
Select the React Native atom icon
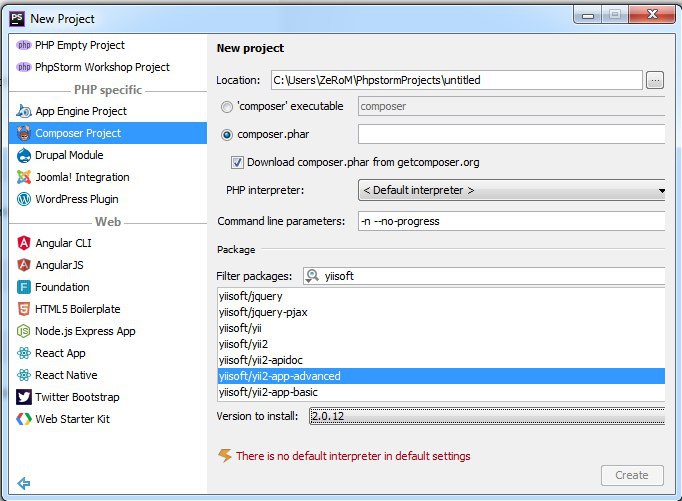[24, 375]
